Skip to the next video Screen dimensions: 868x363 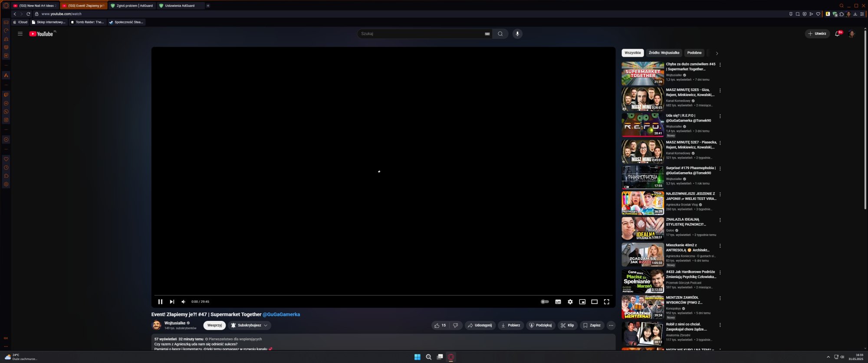(x=172, y=302)
